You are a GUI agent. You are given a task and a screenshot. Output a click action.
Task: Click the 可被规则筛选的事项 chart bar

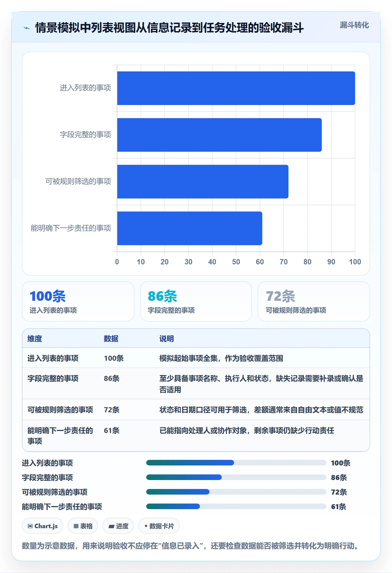(203, 181)
